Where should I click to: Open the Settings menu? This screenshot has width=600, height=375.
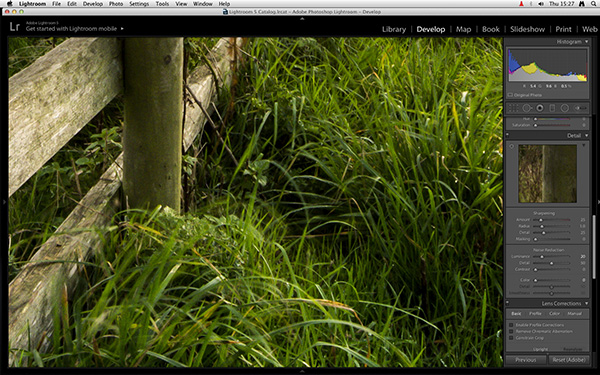click(x=139, y=3)
